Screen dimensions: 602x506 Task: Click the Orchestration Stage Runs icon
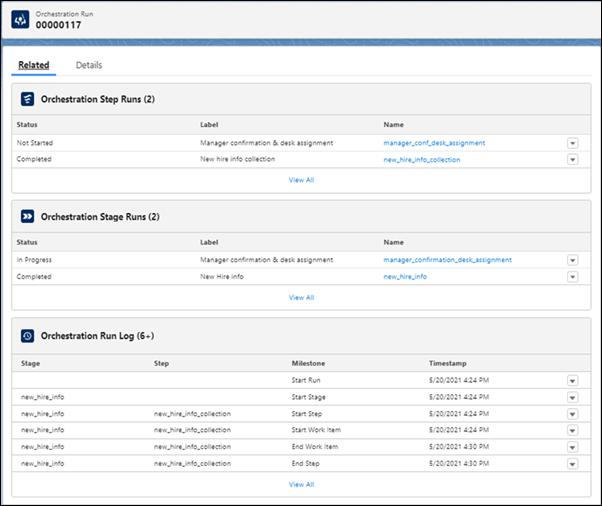point(27,217)
